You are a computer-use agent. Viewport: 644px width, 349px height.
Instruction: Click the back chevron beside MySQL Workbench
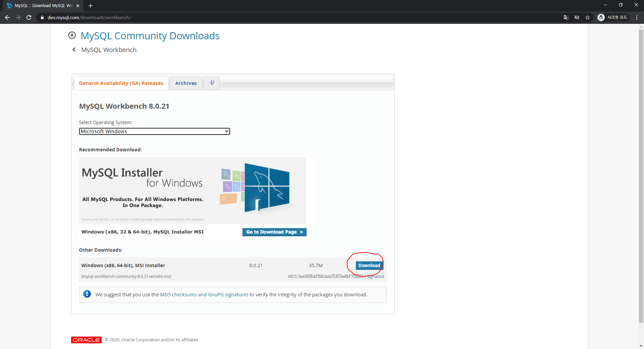74,50
